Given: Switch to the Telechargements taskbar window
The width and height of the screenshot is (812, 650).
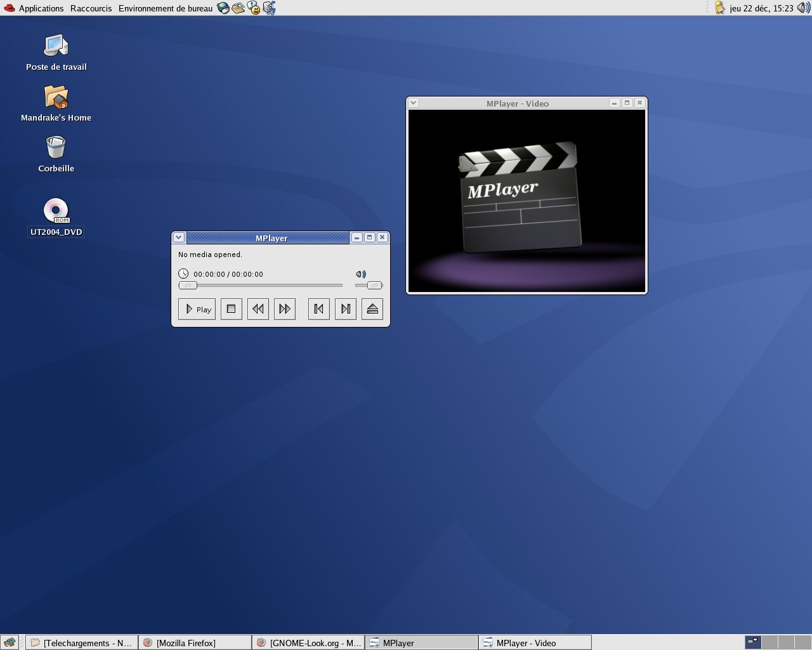Looking at the screenshot, I should point(82,642).
